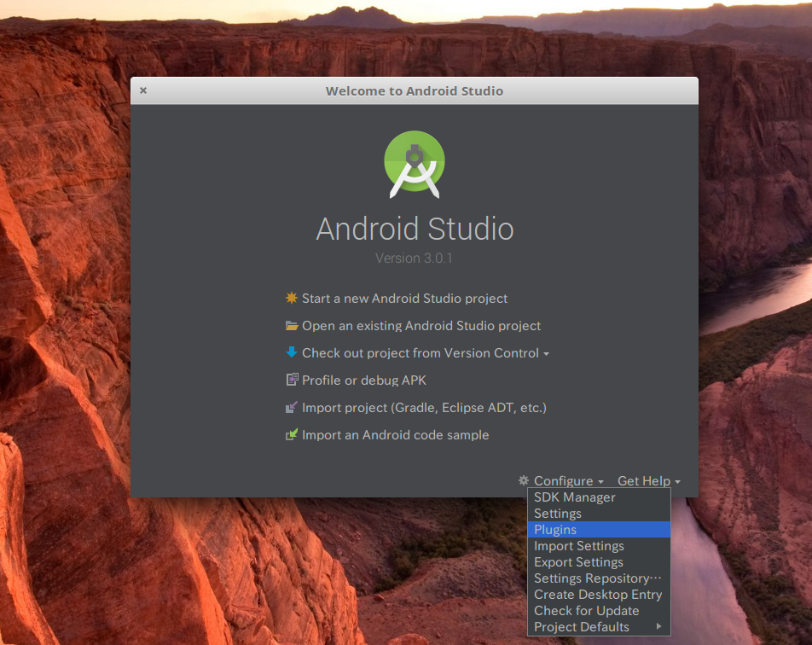The height and width of the screenshot is (645, 812).
Task: Select Check for Update
Action: click(599, 610)
